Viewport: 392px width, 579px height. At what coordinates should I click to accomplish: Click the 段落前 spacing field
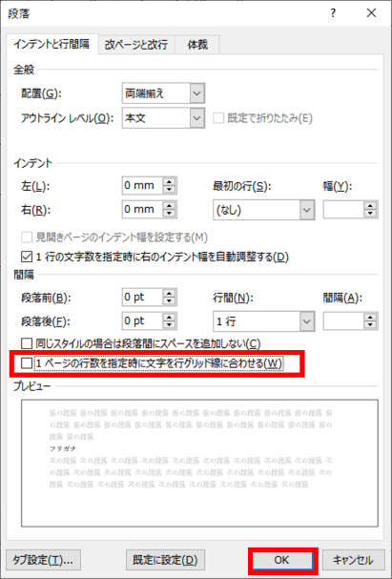(143, 298)
